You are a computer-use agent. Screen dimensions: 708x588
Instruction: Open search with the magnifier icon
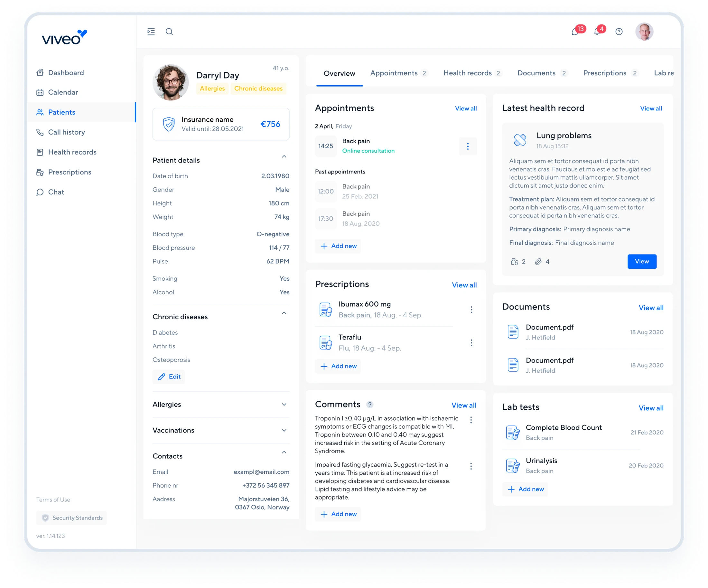[169, 32]
